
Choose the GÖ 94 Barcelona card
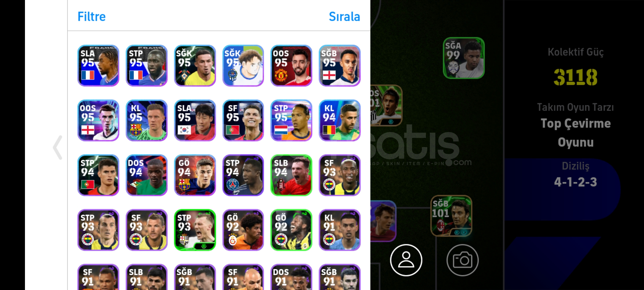[195, 175]
